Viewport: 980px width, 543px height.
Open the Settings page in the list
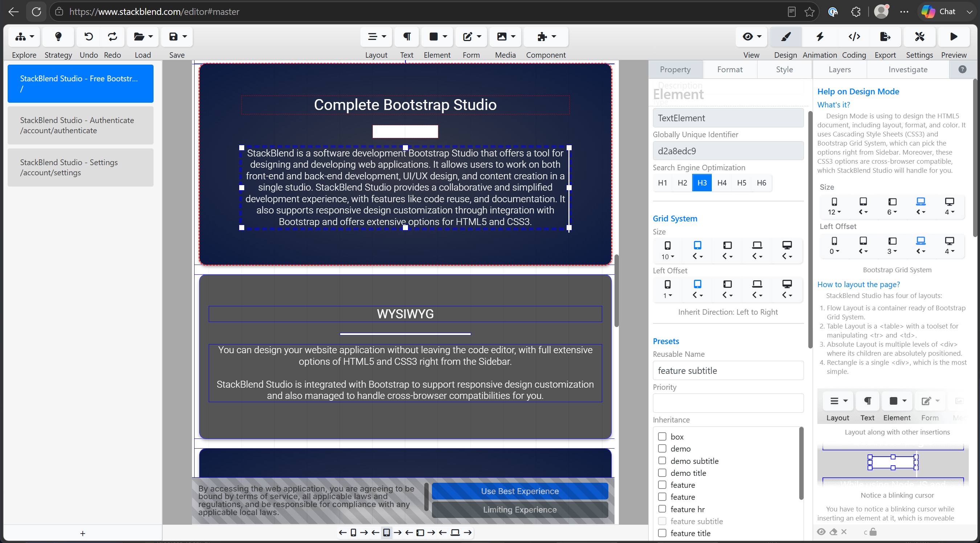tap(81, 167)
